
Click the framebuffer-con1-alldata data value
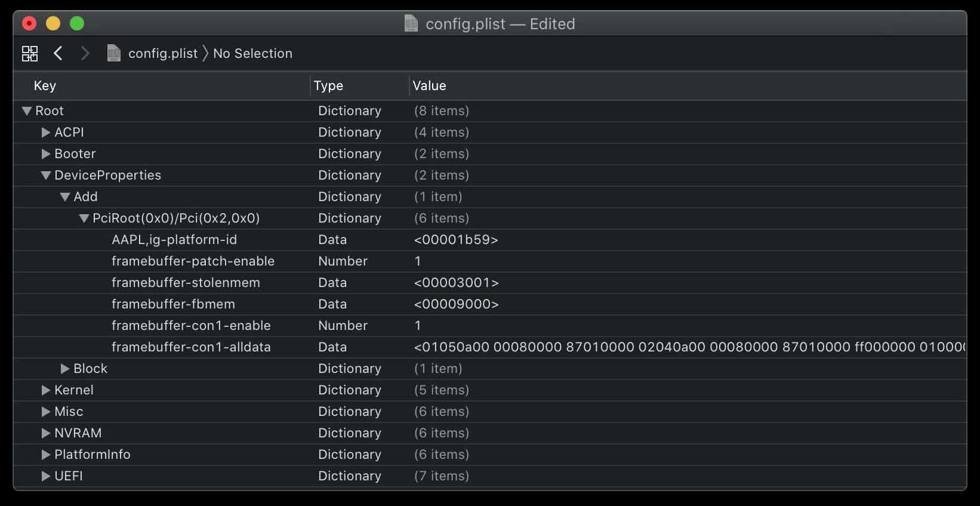[x=689, y=347]
